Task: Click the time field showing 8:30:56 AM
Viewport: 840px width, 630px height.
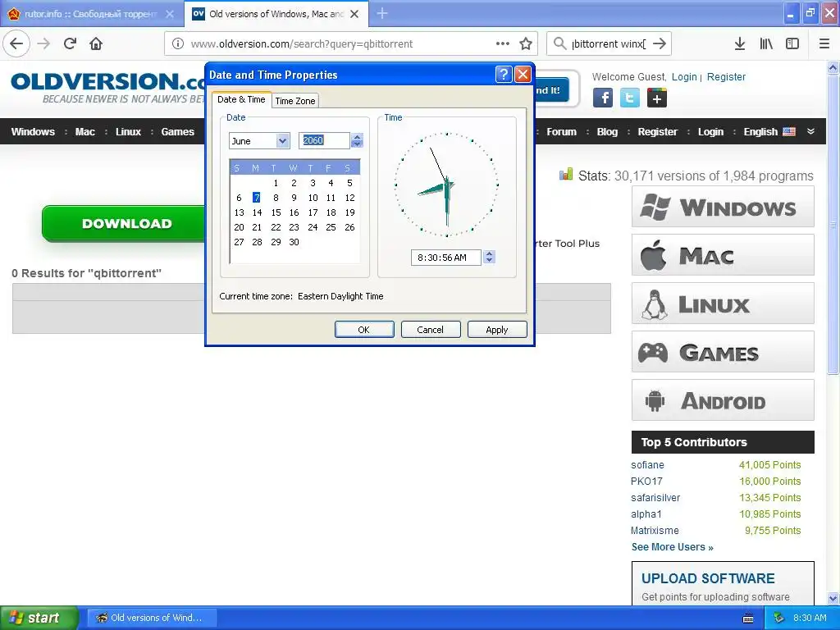Action: point(445,258)
